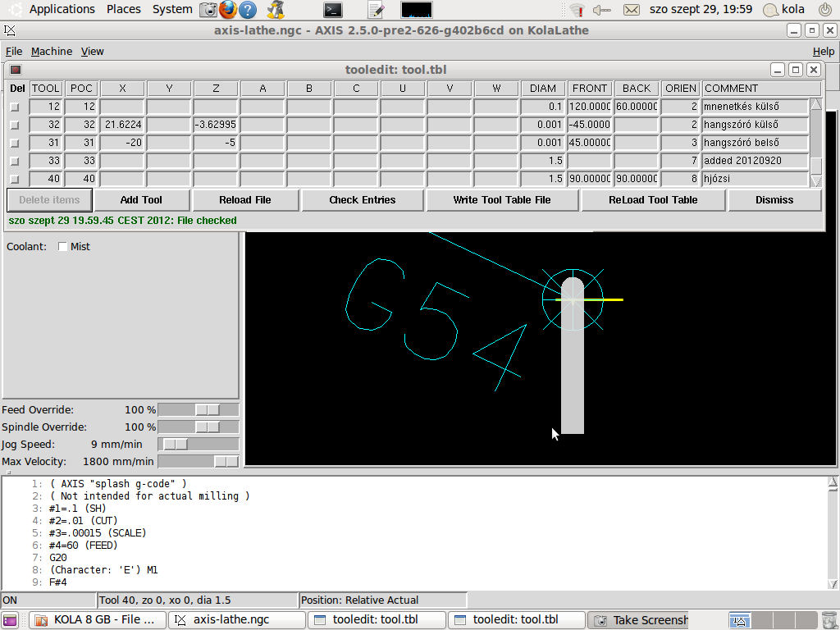This screenshot has width=840, height=630.
Task: Check the Del box for tool 12
Action: pyautogui.click(x=14, y=107)
